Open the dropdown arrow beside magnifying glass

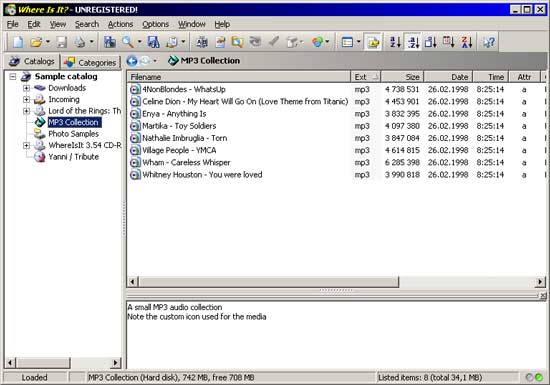coord(139,42)
